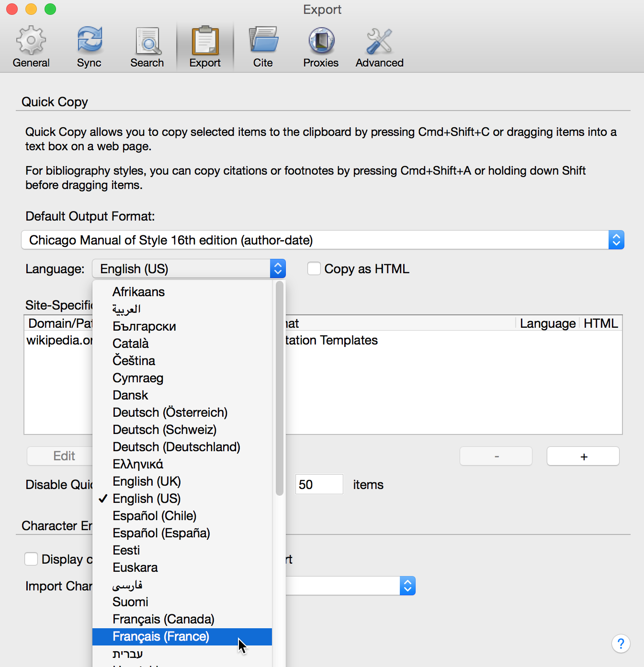The width and height of the screenshot is (644, 667).
Task: Add a site-specific setting with the plus button
Action: click(x=583, y=456)
